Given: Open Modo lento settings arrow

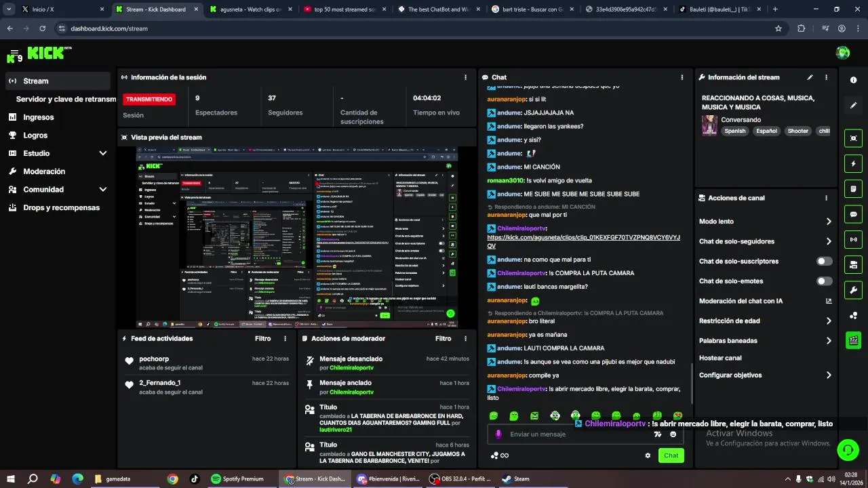Looking at the screenshot, I should (x=829, y=221).
